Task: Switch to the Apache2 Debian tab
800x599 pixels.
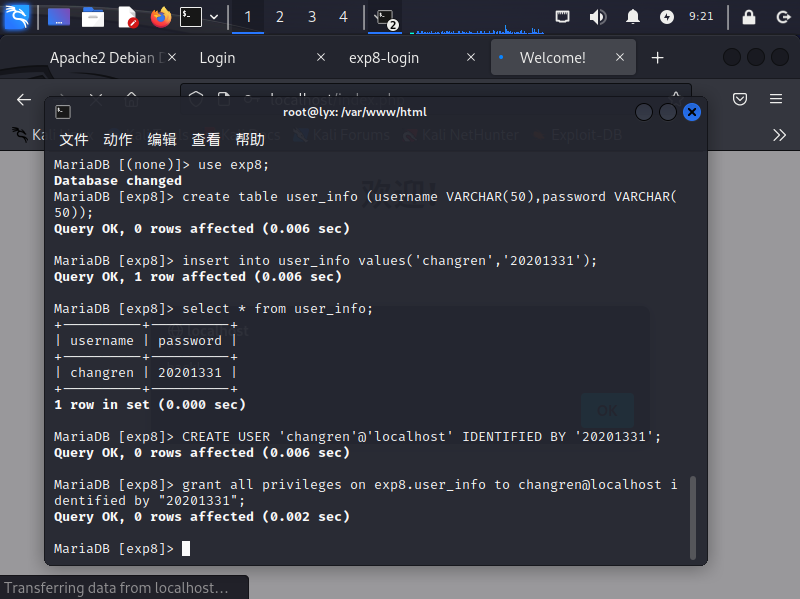Action: click(107, 58)
